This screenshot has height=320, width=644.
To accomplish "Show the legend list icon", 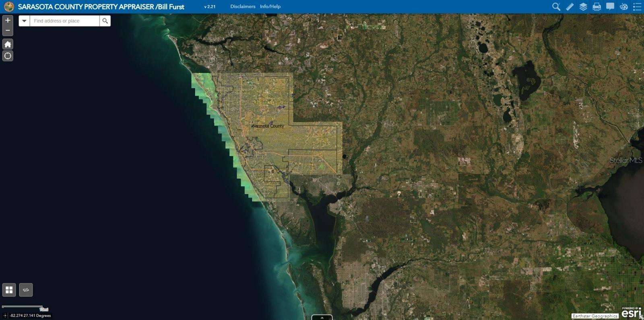I will point(637,6).
